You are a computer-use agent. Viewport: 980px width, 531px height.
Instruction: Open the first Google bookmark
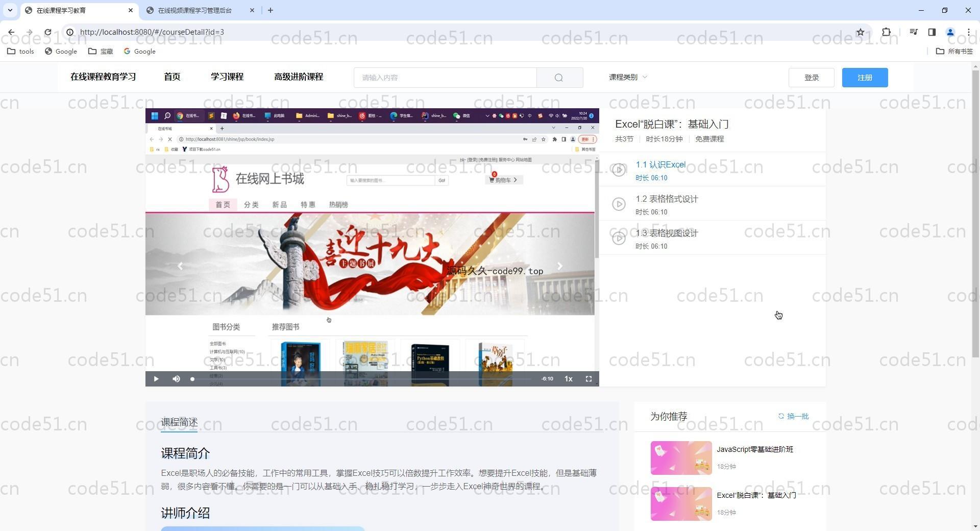pyautogui.click(x=61, y=51)
